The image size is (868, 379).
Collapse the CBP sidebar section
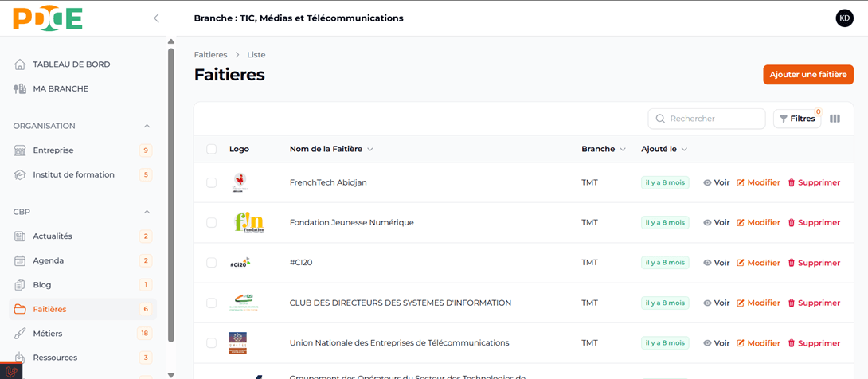(x=147, y=212)
